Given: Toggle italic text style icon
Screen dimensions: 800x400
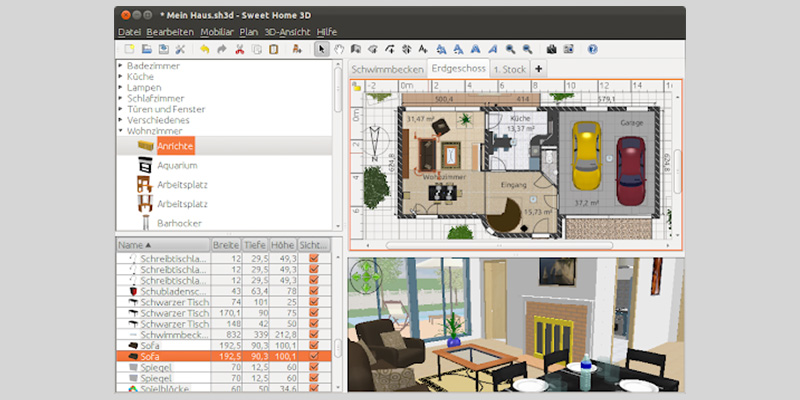Looking at the screenshot, I should point(492,49).
